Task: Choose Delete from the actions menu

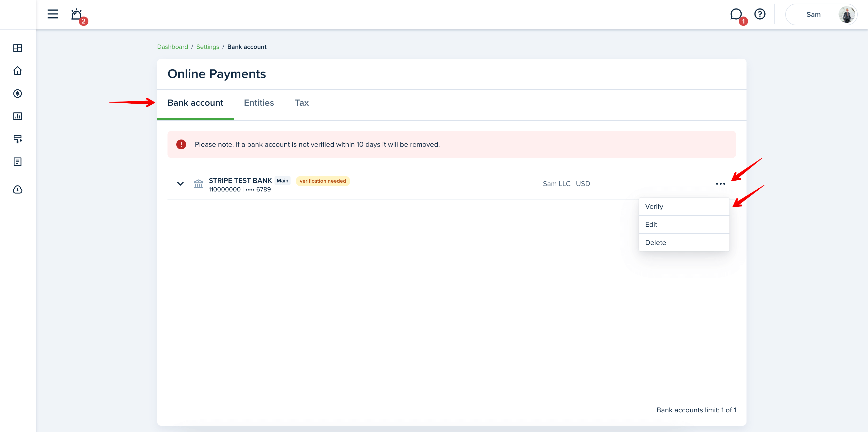Action: (684, 243)
